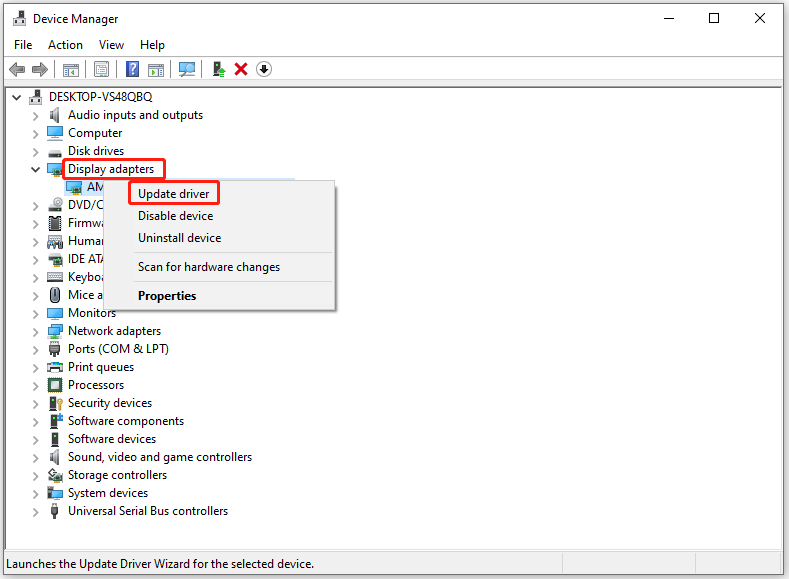This screenshot has width=789, height=579.
Task: Collapse the DESKTOP-VS48QBQ root node
Action: [17, 97]
